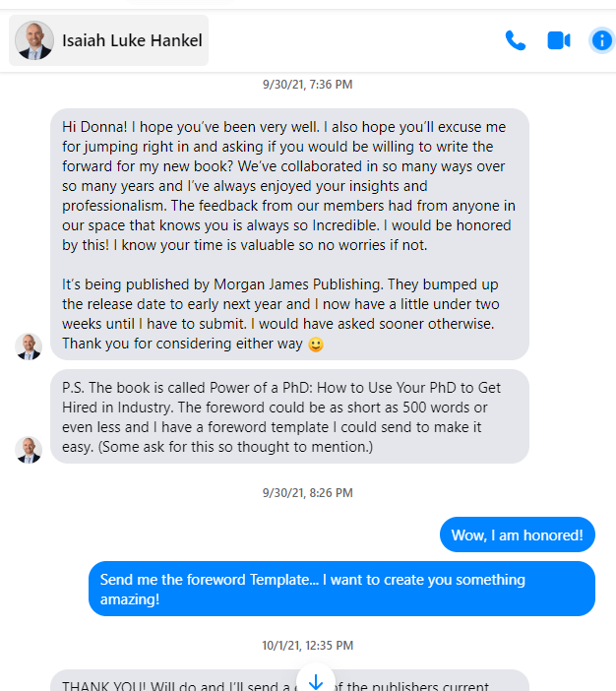Select the "Wow, I am honored!" message
Screen dimensions: 616x691
(517, 534)
